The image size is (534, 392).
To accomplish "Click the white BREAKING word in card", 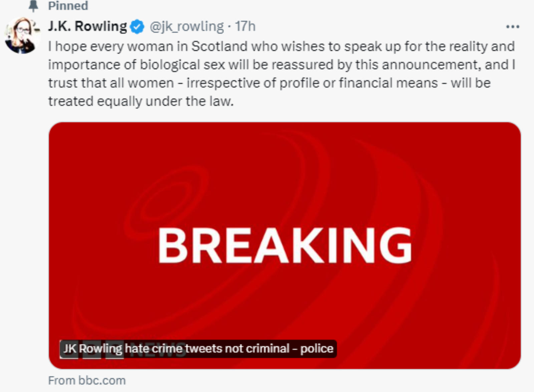I will 285,246.
